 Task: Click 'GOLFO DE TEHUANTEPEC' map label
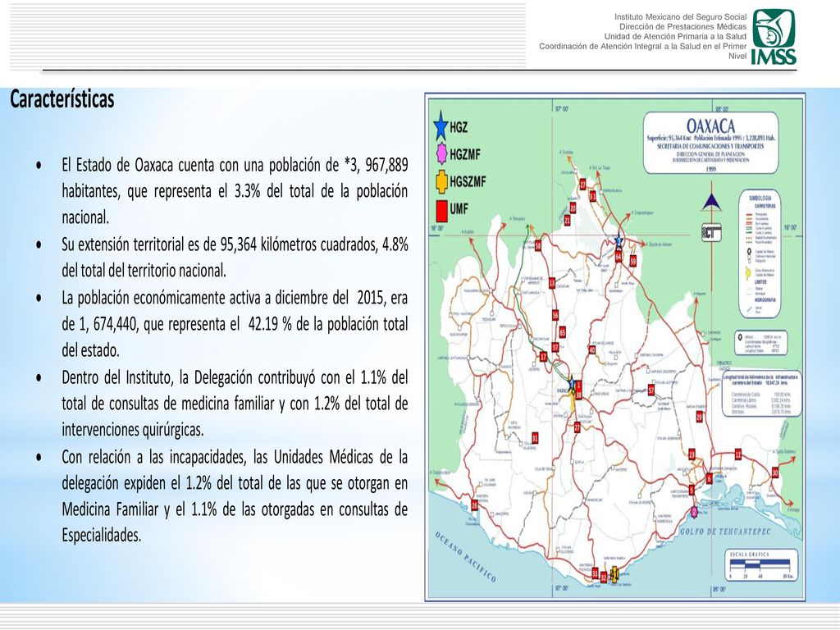(x=725, y=532)
